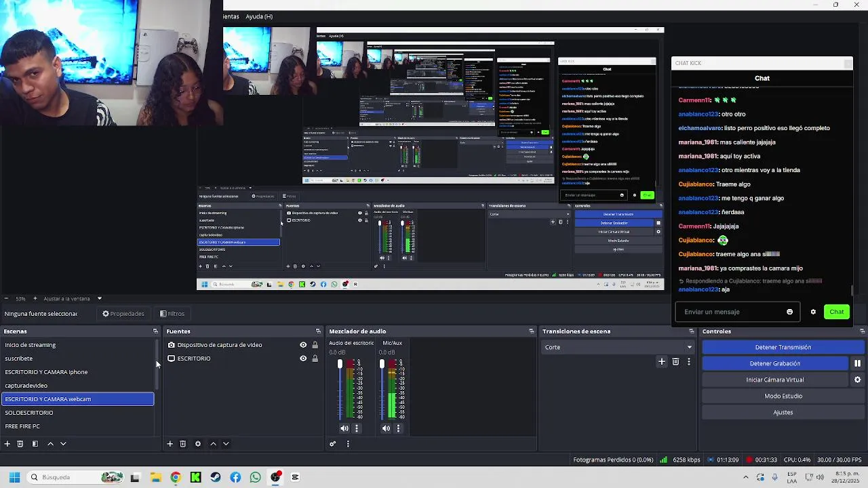Move source up in Fuentes toolbar

tap(213, 444)
